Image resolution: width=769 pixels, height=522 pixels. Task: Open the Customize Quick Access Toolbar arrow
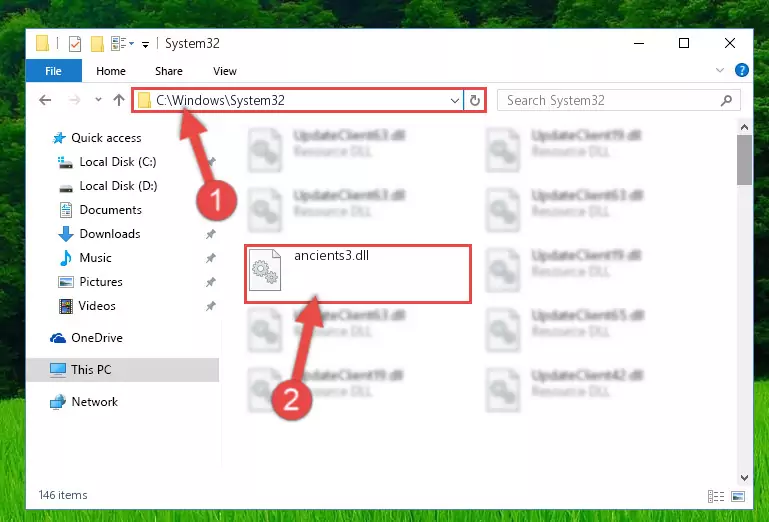pos(145,45)
